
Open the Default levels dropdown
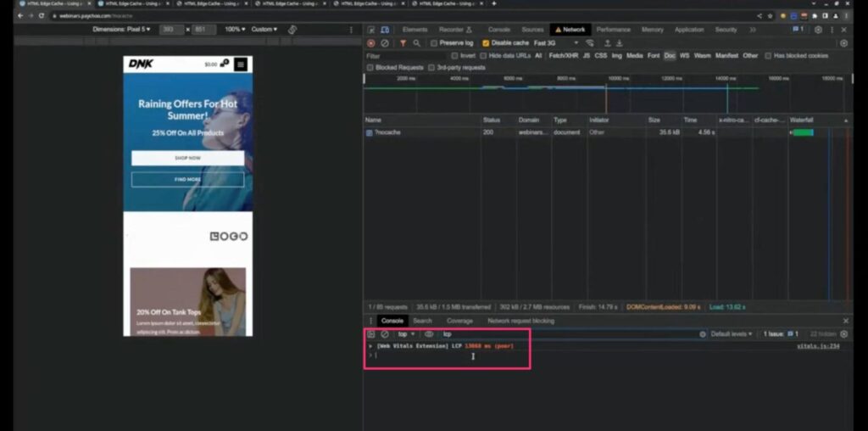pyautogui.click(x=731, y=334)
